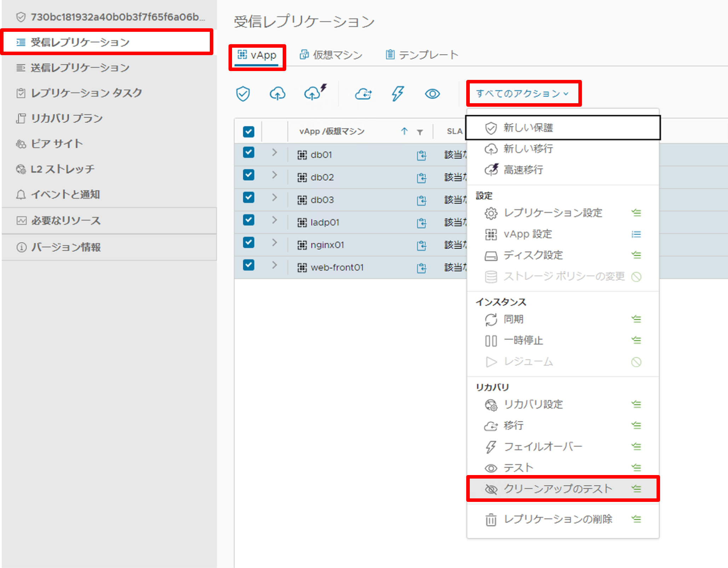The width and height of the screenshot is (728, 568).
Task: Click the filter icon in vApp/仮想マシン column
Action: click(420, 131)
